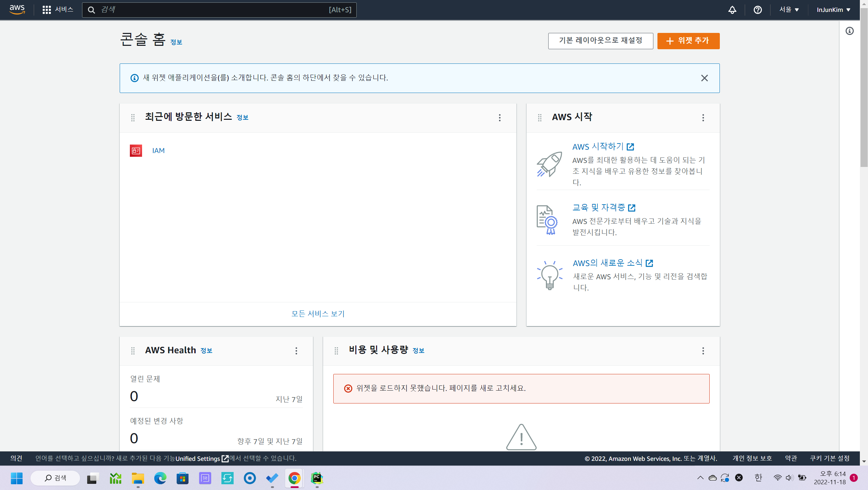Open options menu of AWS Health widget
The width and height of the screenshot is (868, 490).
click(x=296, y=351)
